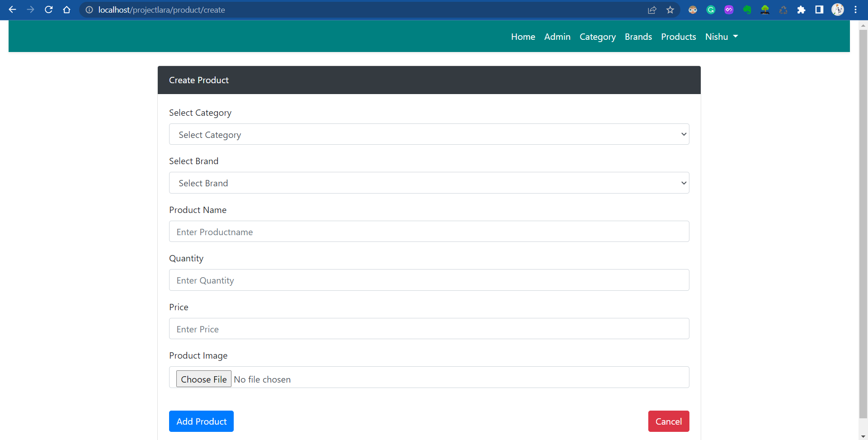Open the Category section in the navbar
This screenshot has height=440, width=868.
597,37
